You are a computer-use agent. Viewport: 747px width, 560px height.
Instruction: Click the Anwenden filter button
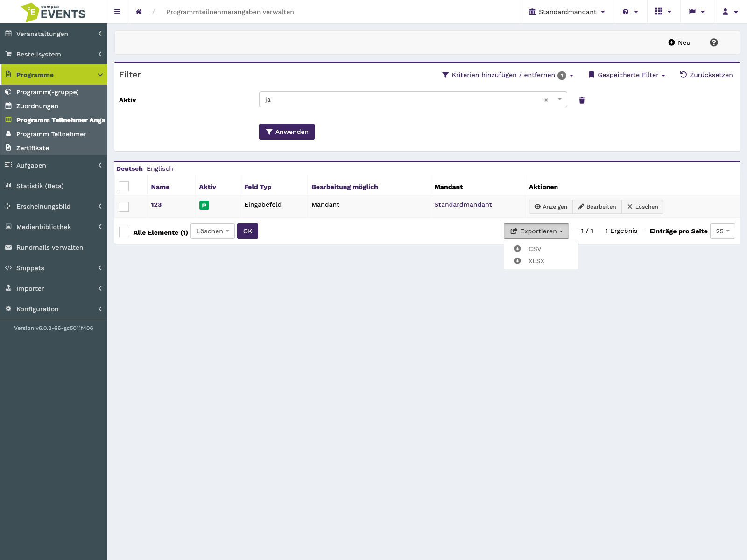287,132
